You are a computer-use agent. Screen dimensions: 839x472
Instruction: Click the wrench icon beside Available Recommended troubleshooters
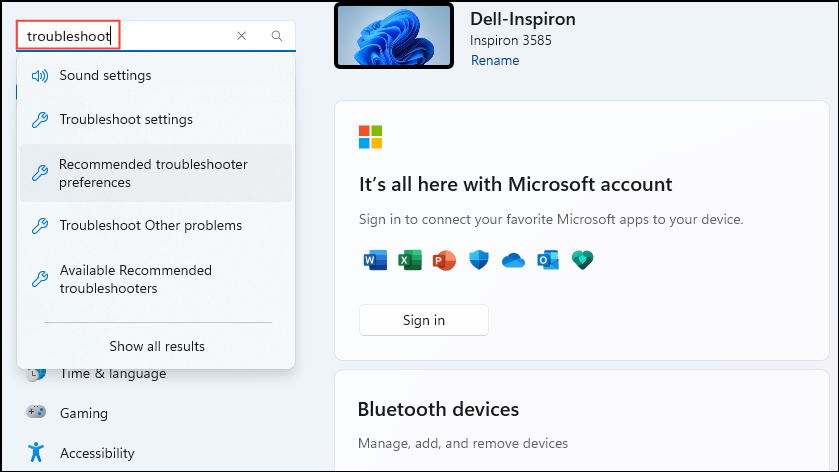pyautogui.click(x=40, y=279)
